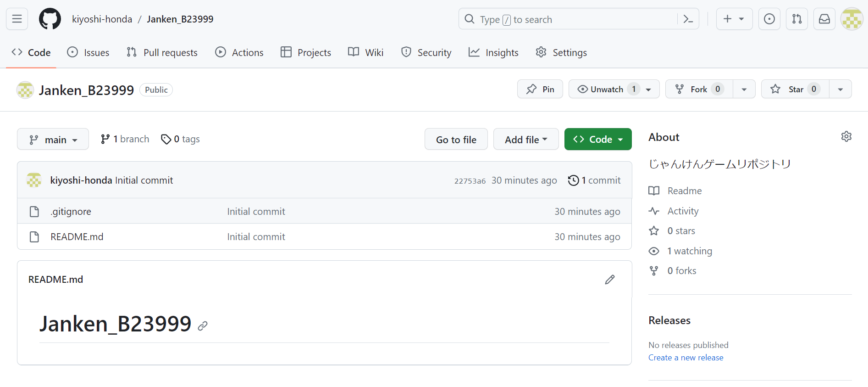
Task: Switch to the Actions tab
Action: pyautogui.click(x=239, y=52)
